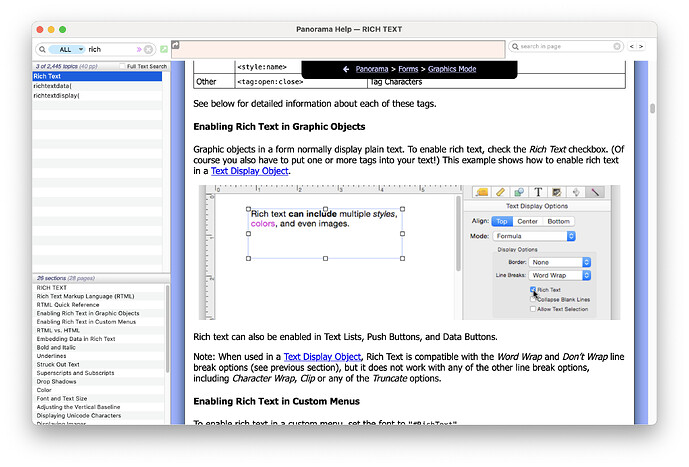Open Text Display Object link in Note paragraph
Viewport: 689px width, 467px height.
pos(322,357)
